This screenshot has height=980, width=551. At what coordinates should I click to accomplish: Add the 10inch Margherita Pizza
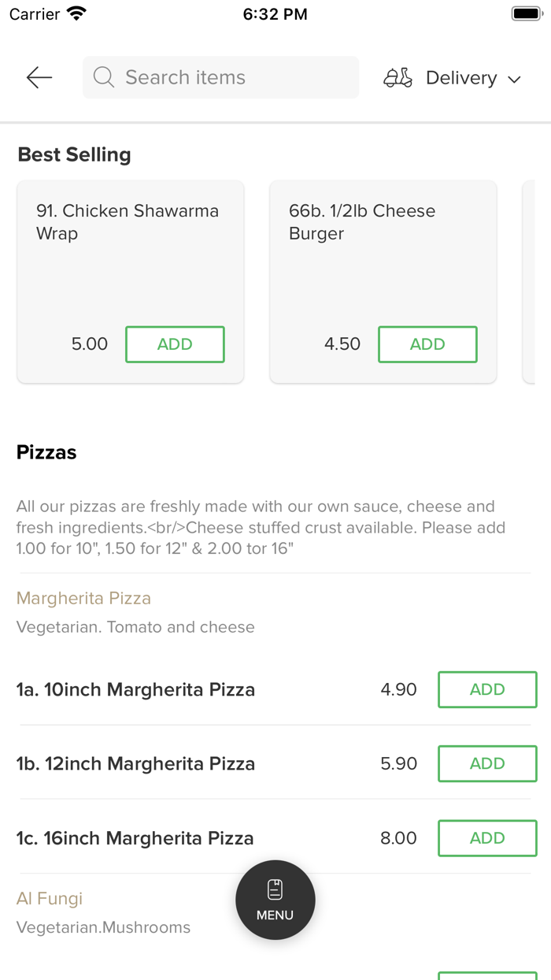tap(487, 689)
